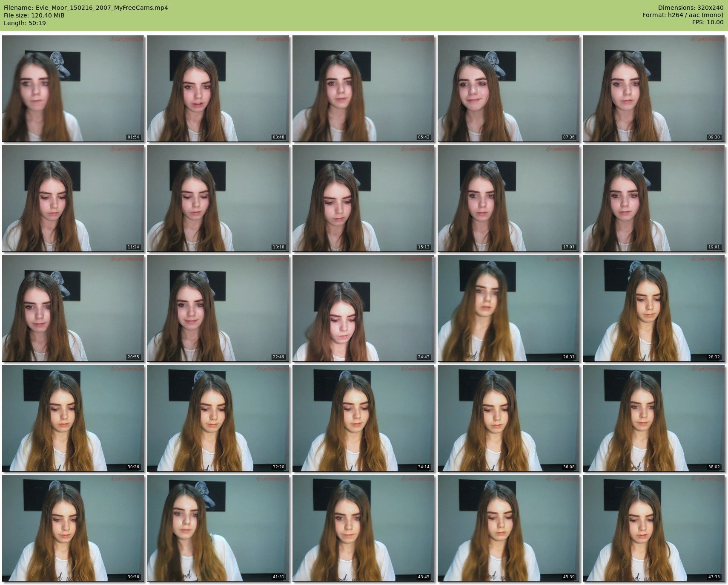This screenshot has height=585, width=728.
Task: Click the 22:49 timestamp badge
Action: 278,357
